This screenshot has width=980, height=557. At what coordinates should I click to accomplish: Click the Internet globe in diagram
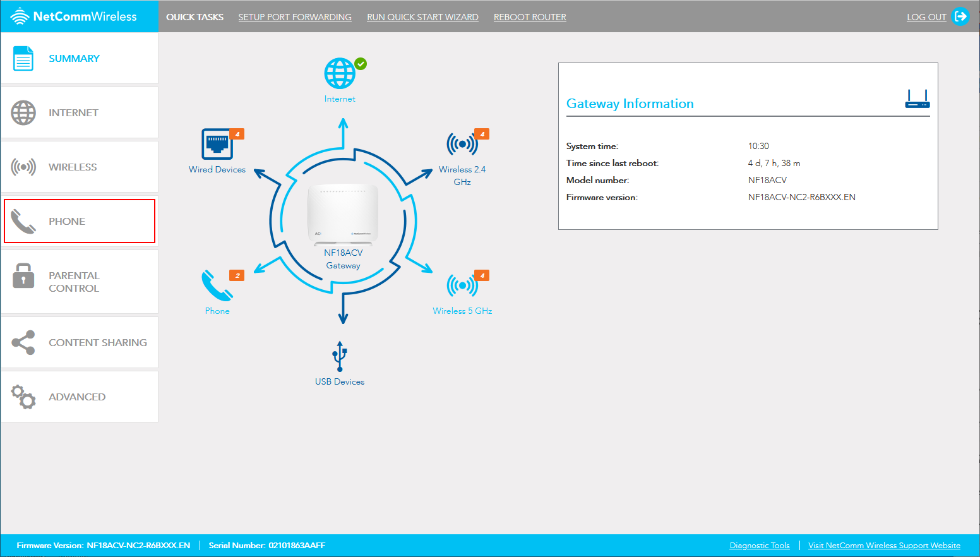(x=340, y=73)
